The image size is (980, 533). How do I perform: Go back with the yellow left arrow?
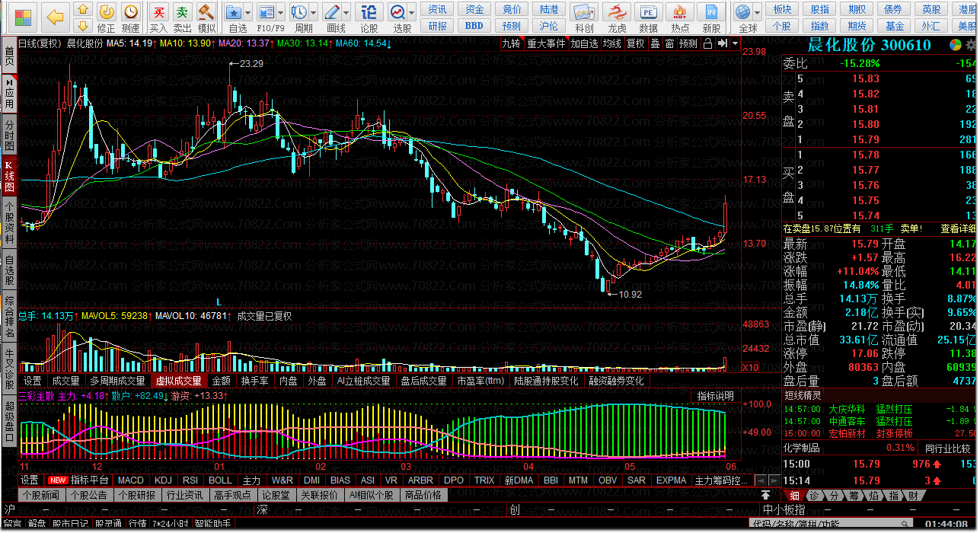(x=55, y=17)
